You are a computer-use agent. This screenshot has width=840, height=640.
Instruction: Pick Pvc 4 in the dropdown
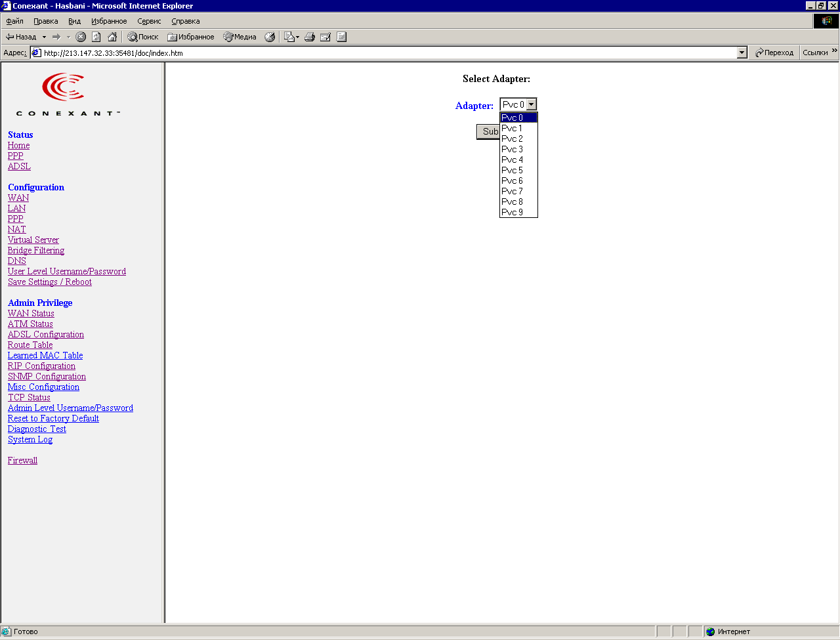(518, 160)
